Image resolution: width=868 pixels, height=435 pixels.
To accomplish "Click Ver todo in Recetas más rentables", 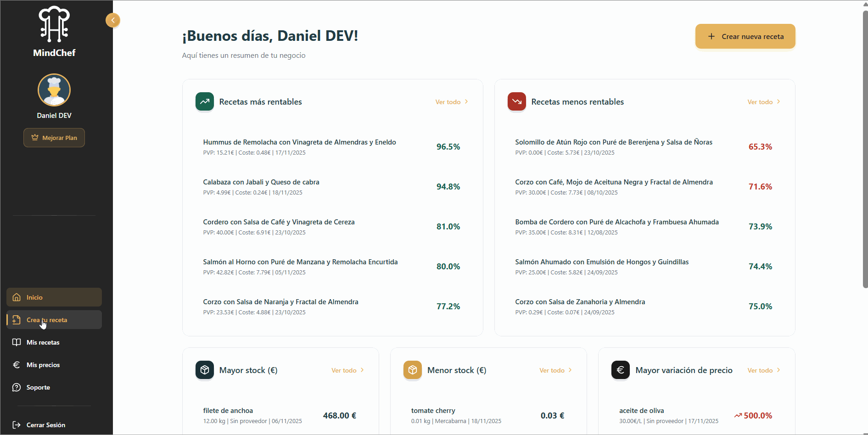I will click(451, 102).
